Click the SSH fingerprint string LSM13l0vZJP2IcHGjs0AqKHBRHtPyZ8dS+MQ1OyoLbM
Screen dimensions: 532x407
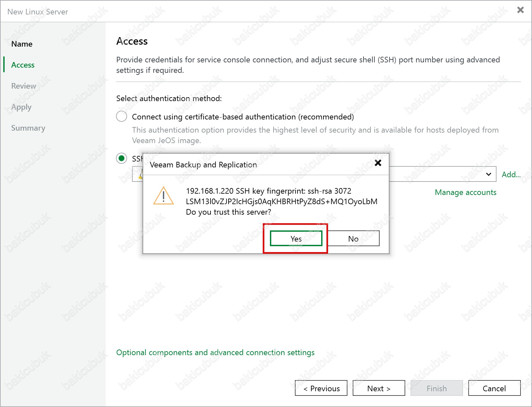click(x=282, y=202)
